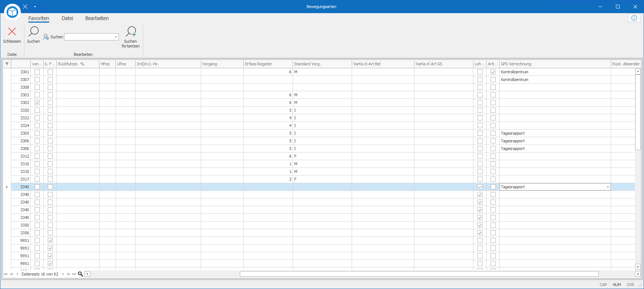This screenshot has width=644, height=289.
Task: Click the vertical scrollbar thumb
Action: (x=638, y=112)
